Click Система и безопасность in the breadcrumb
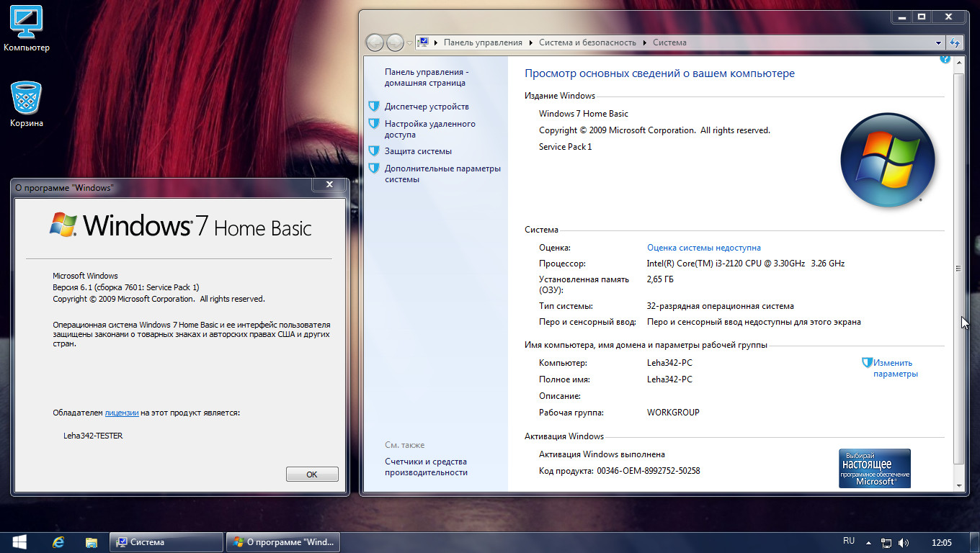This screenshot has height=553, width=980. [587, 42]
